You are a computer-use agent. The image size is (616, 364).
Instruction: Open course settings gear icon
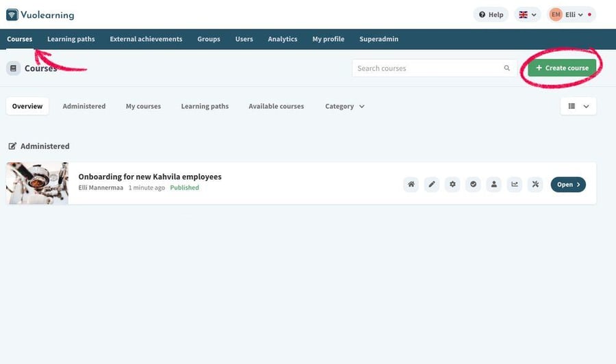[452, 184]
